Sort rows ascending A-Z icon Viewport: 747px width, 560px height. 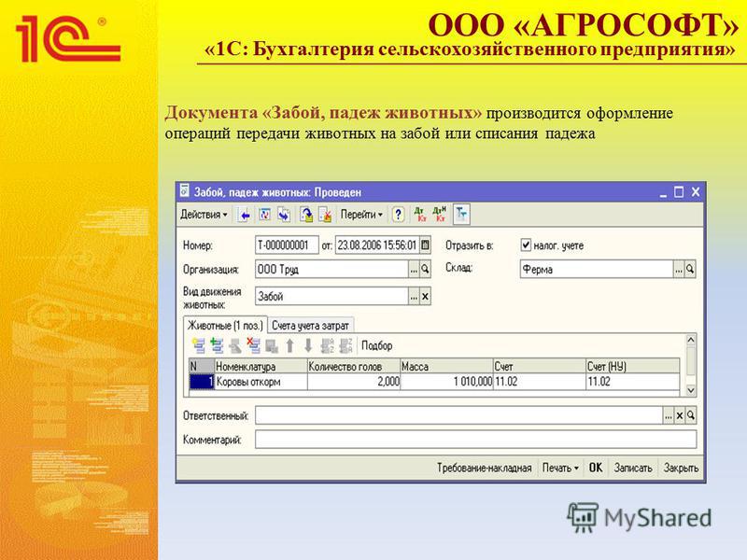(328, 345)
